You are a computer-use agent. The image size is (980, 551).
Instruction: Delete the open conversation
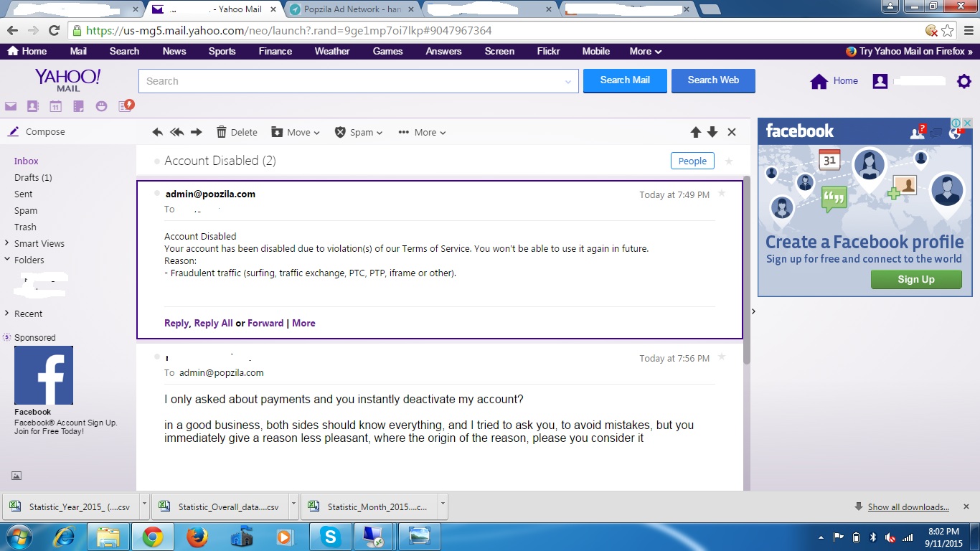(237, 132)
